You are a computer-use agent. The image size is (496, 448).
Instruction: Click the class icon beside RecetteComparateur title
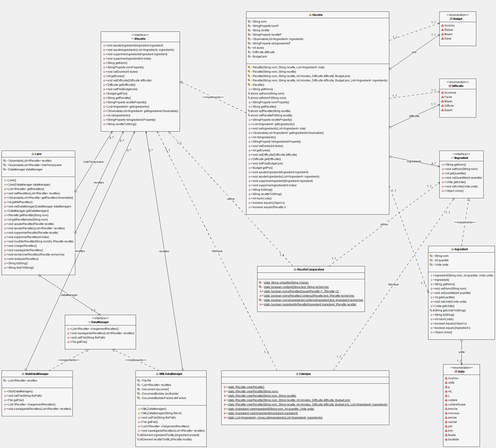coord(295,270)
